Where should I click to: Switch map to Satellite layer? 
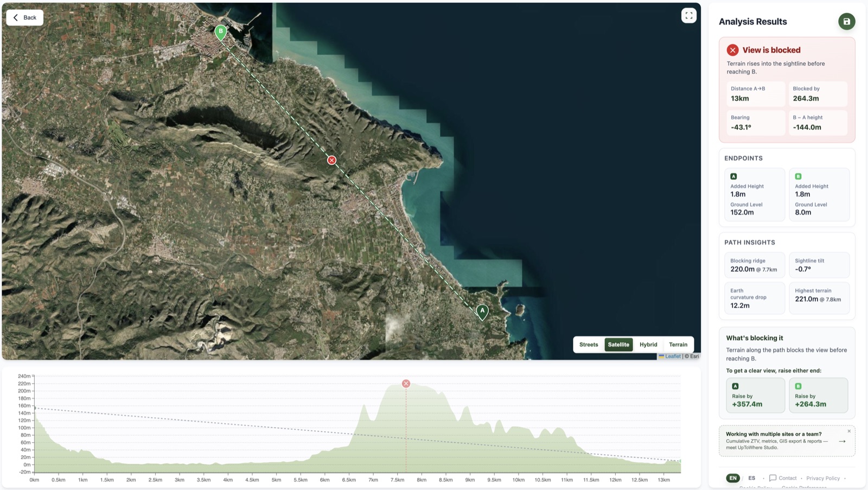pyautogui.click(x=618, y=345)
